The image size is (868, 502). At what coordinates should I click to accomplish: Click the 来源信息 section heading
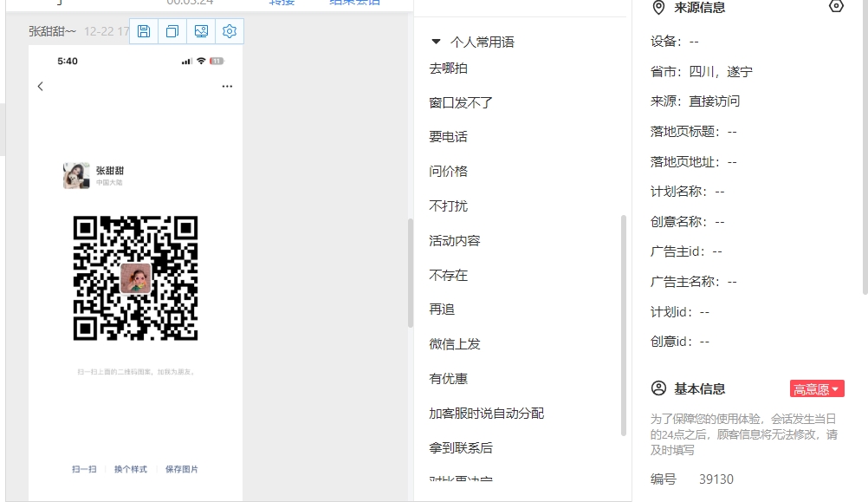[x=700, y=8]
